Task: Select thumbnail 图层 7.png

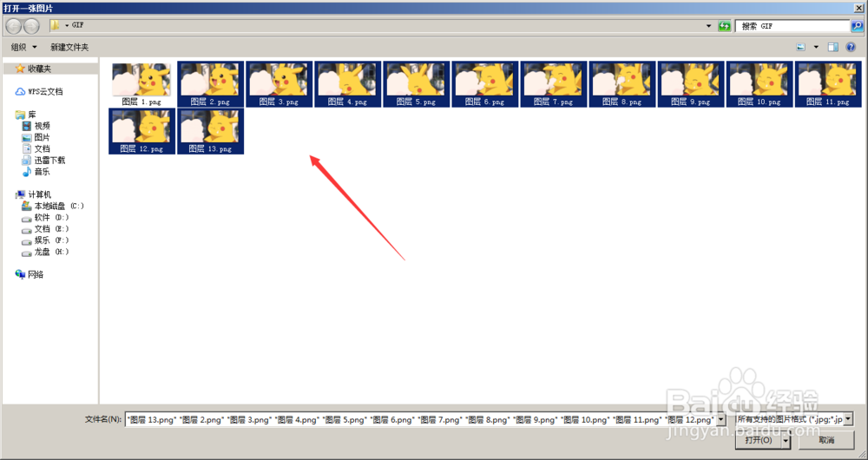Action: pyautogui.click(x=554, y=84)
